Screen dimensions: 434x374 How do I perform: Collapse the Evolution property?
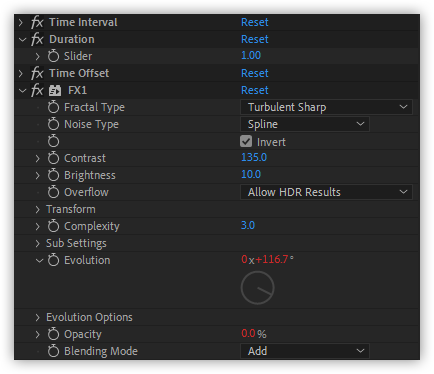pos(39,261)
